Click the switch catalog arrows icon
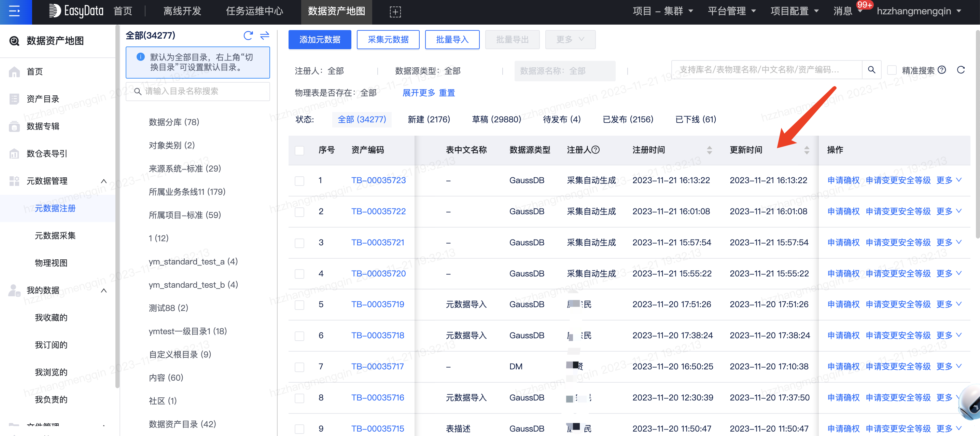The width and height of the screenshot is (980, 436). click(265, 36)
